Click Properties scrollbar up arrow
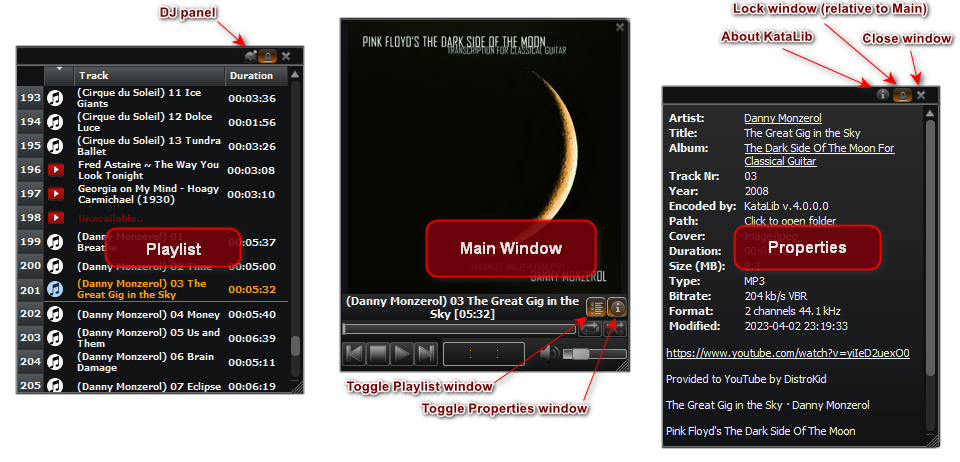 coord(930,113)
